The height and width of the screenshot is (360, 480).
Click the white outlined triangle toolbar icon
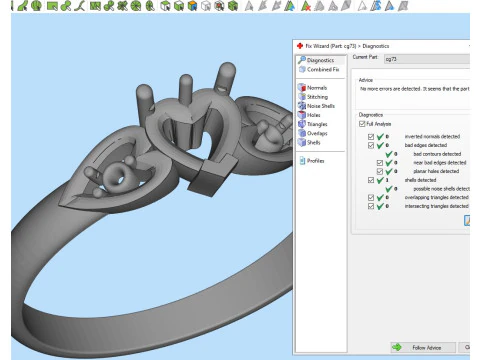362,6
